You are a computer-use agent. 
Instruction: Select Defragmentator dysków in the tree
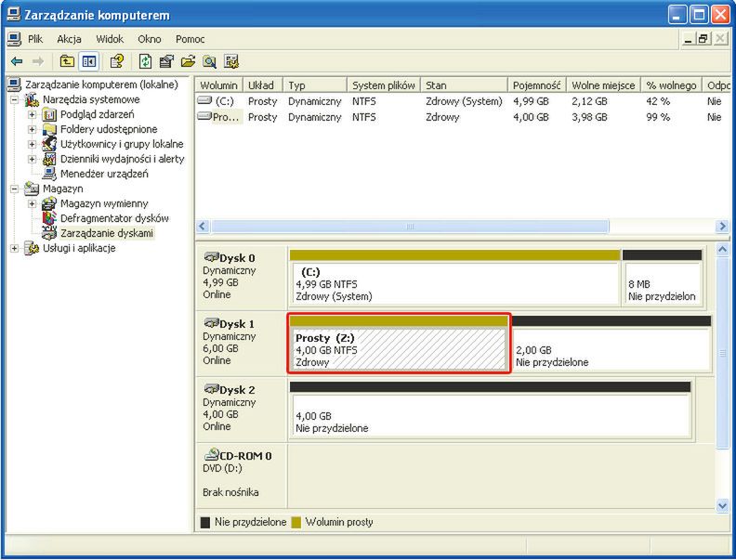coord(114,218)
